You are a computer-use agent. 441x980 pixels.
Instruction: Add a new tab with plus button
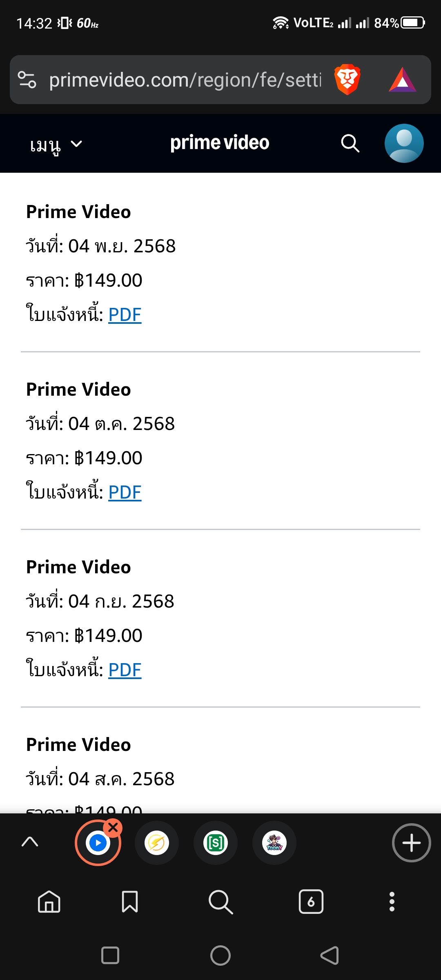click(x=411, y=843)
